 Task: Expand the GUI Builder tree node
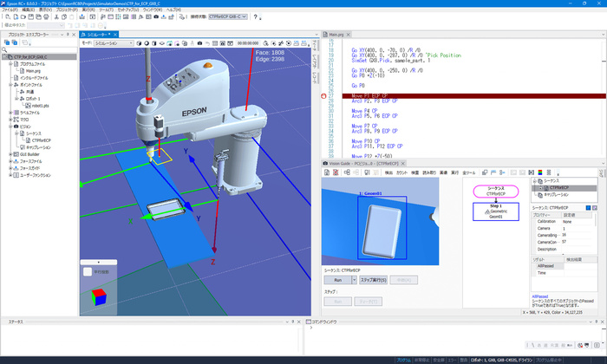(x=11, y=154)
